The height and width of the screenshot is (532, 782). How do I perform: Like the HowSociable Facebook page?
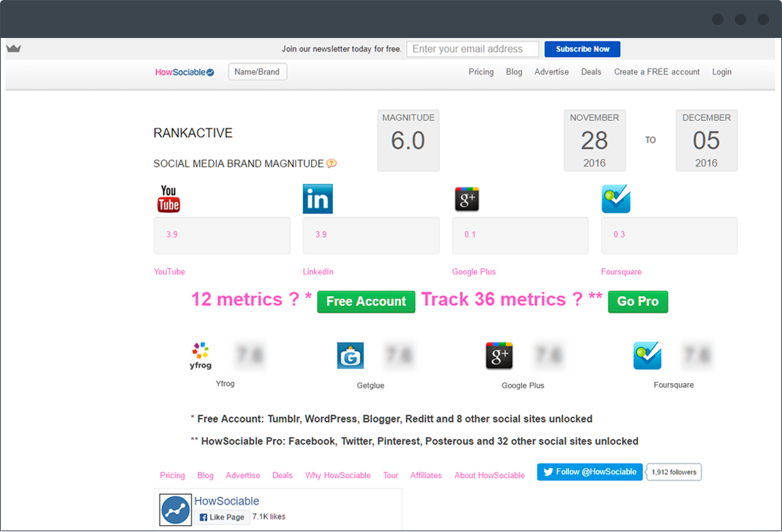[222, 517]
